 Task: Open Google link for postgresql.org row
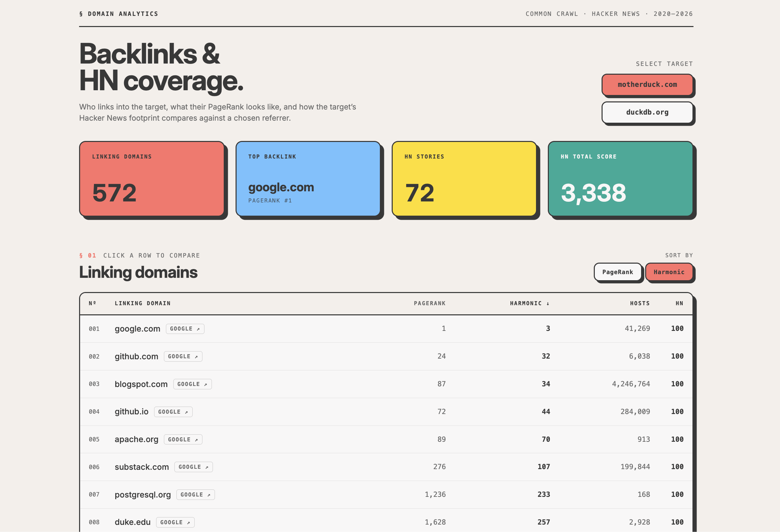[x=195, y=495]
